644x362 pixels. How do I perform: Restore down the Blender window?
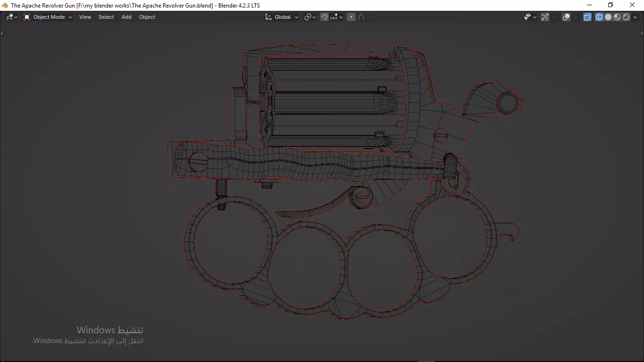pos(611,5)
